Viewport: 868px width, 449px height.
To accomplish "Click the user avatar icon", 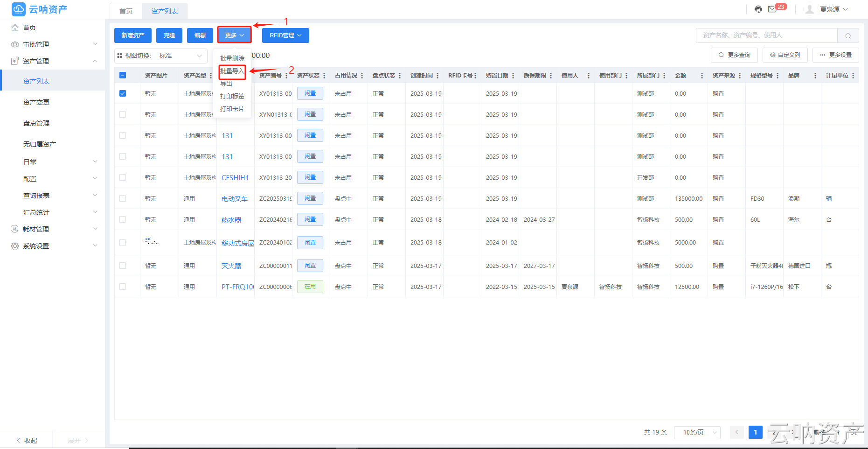I will (x=810, y=9).
